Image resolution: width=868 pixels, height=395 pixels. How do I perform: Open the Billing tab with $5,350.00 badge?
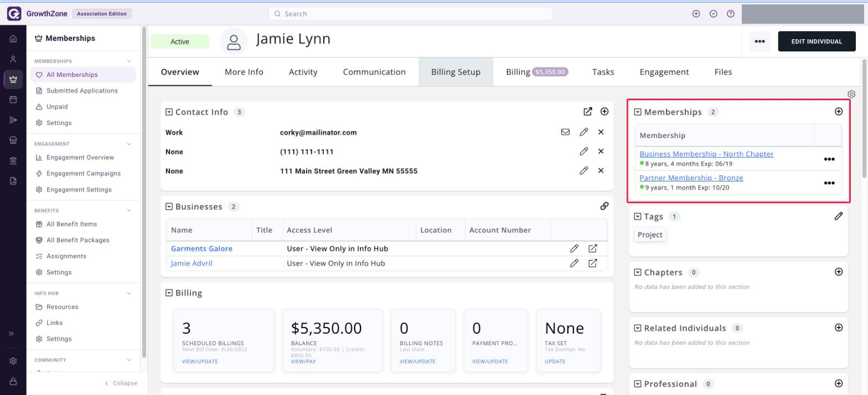[x=537, y=72]
